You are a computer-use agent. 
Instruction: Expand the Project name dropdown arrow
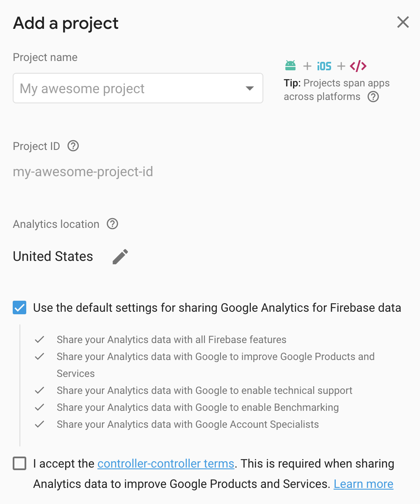(x=250, y=89)
